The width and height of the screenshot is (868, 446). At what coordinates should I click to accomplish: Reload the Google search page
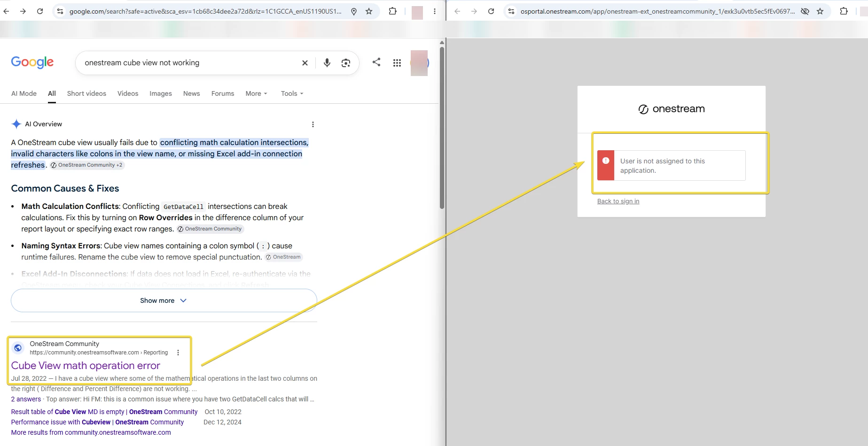click(40, 11)
